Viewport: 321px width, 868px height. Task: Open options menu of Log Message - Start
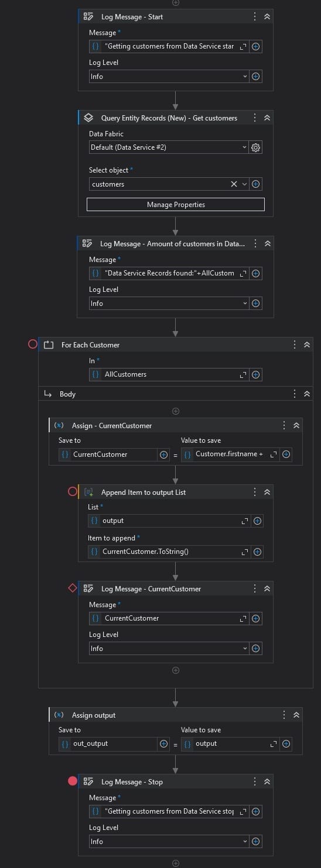click(x=255, y=17)
